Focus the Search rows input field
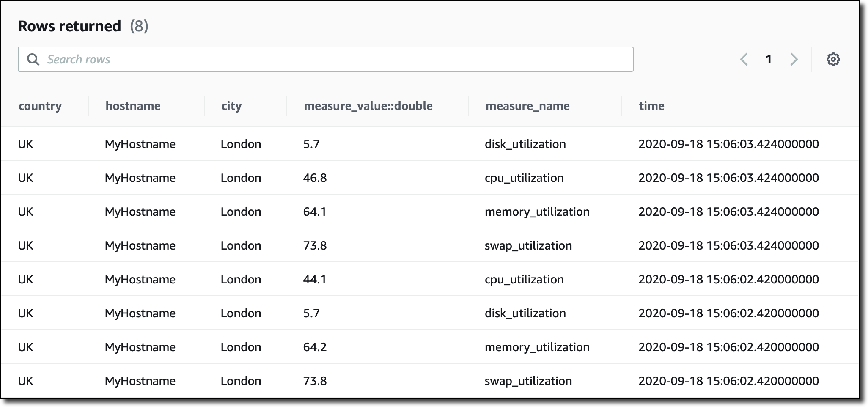 pyautogui.click(x=325, y=59)
